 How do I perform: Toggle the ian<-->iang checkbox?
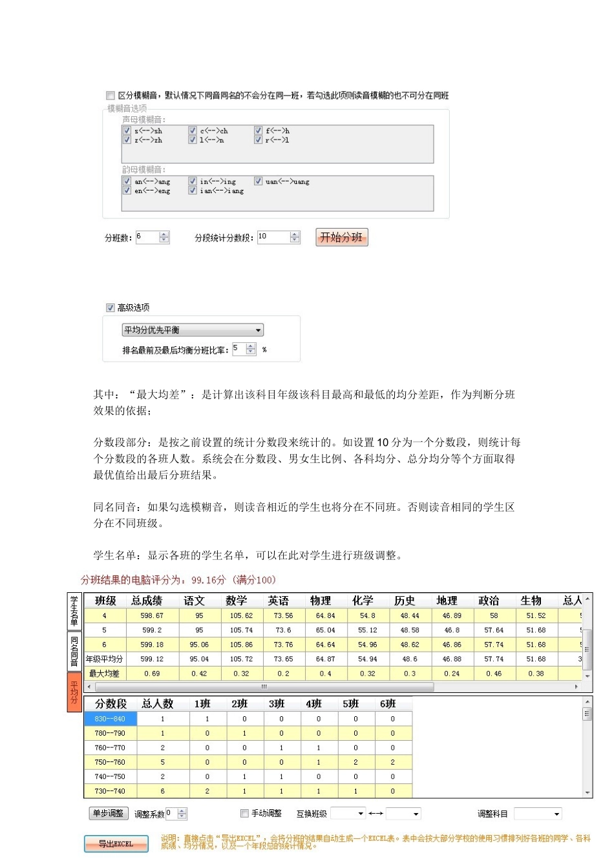pyautogui.click(x=193, y=191)
